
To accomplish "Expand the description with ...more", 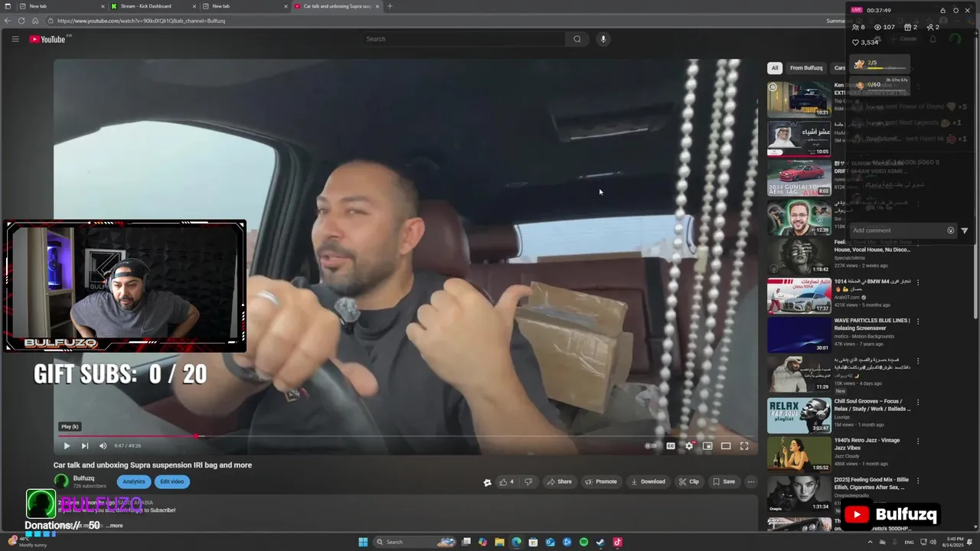I will point(114,526).
